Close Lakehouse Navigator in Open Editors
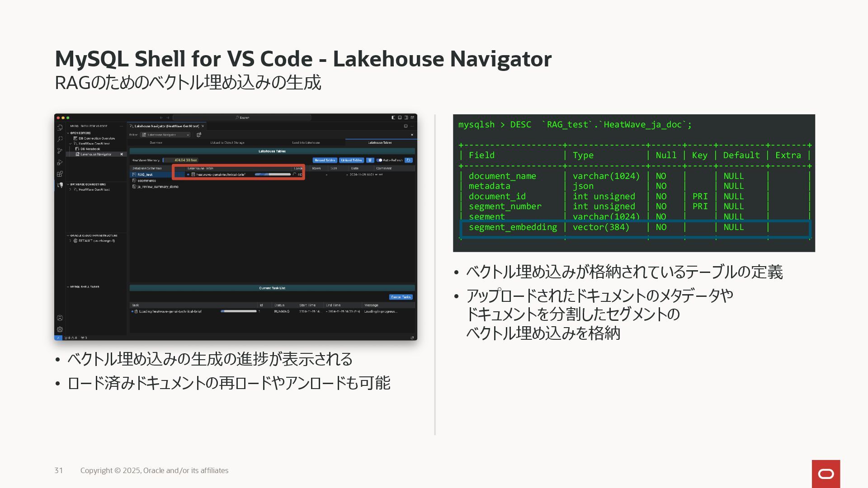Viewport: 868px width, 488px height. click(x=122, y=154)
